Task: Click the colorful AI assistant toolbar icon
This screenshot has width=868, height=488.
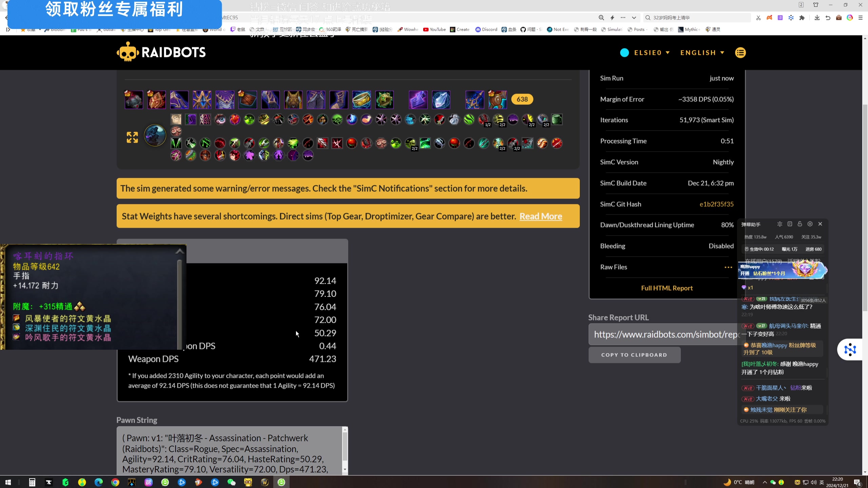Action: (x=850, y=18)
